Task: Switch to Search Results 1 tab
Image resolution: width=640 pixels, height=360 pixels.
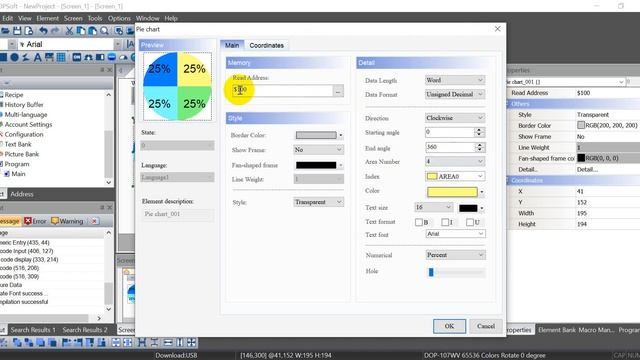Action: point(33,330)
